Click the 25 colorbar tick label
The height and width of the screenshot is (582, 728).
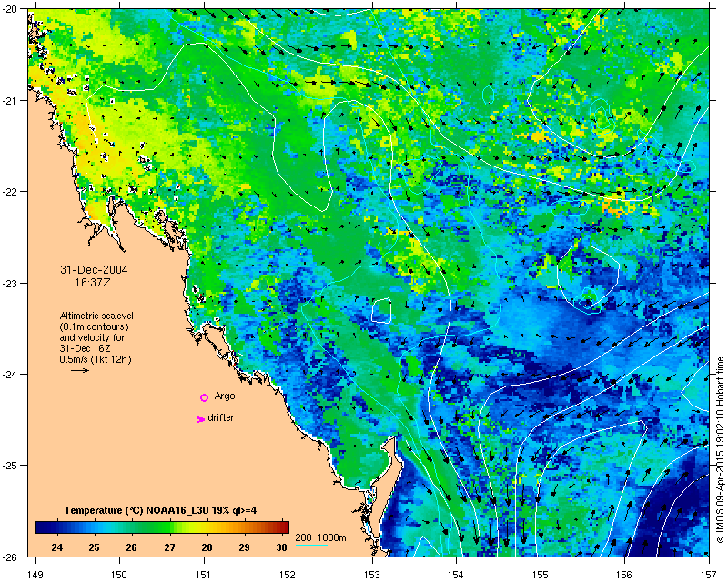(95, 547)
